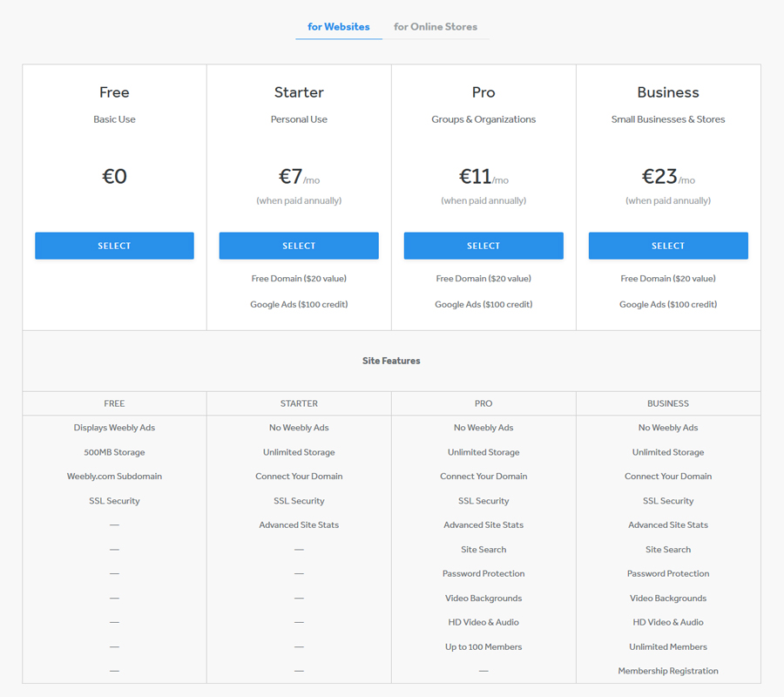
Task: Click Connect Your Domain in Business column
Action: 668,476
